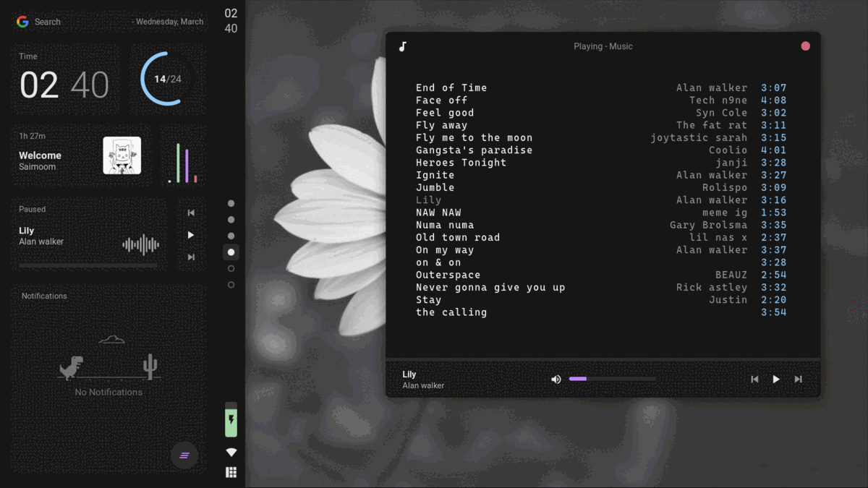
Task: Click Lily title in player footer
Action: 409,374
